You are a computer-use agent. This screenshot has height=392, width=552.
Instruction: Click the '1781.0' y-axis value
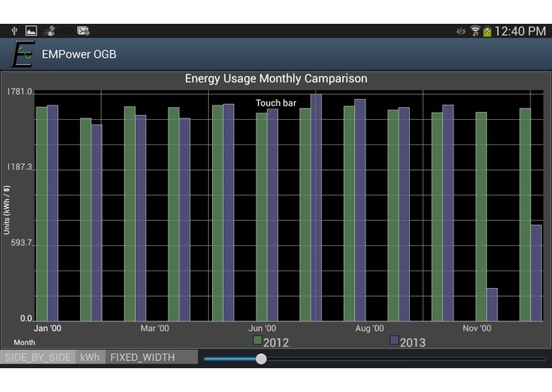[x=20, y=92]
